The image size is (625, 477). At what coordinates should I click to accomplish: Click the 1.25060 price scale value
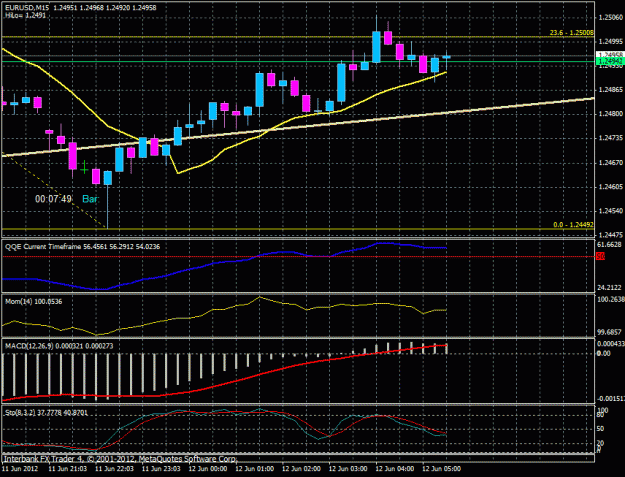click(611, 18)
